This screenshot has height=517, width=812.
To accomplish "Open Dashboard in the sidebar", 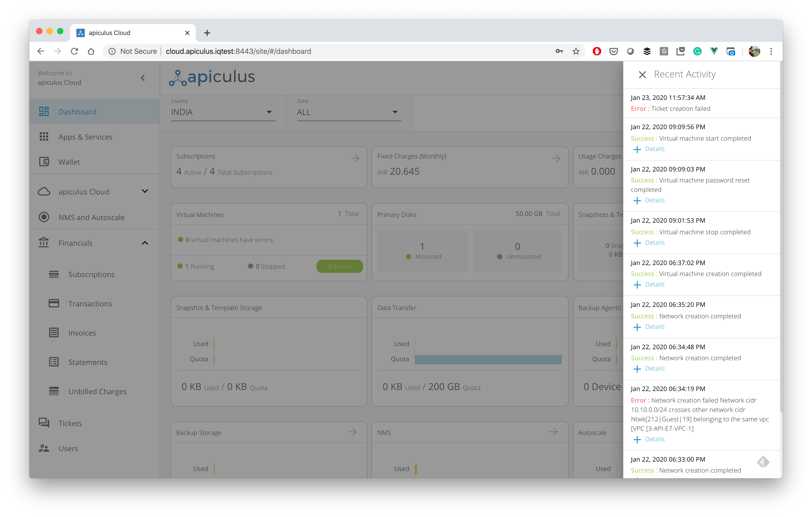I will tap(94, 112).
